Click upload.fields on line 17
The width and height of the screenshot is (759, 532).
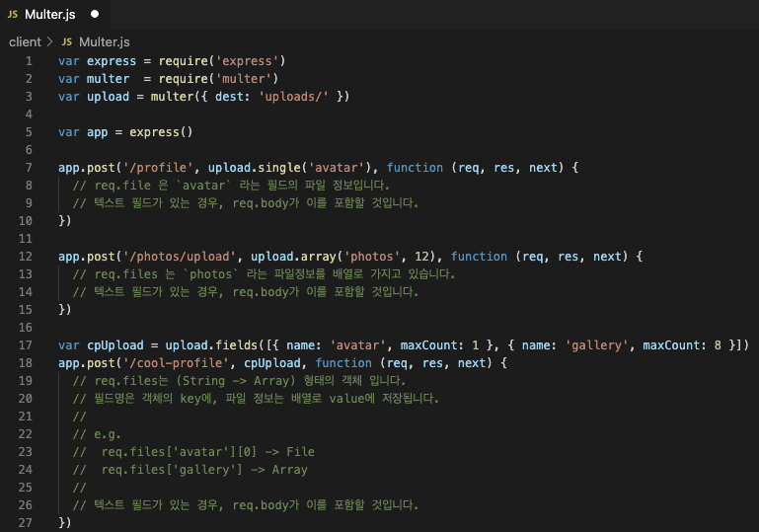pyautogui.click(x=211, y=345)
